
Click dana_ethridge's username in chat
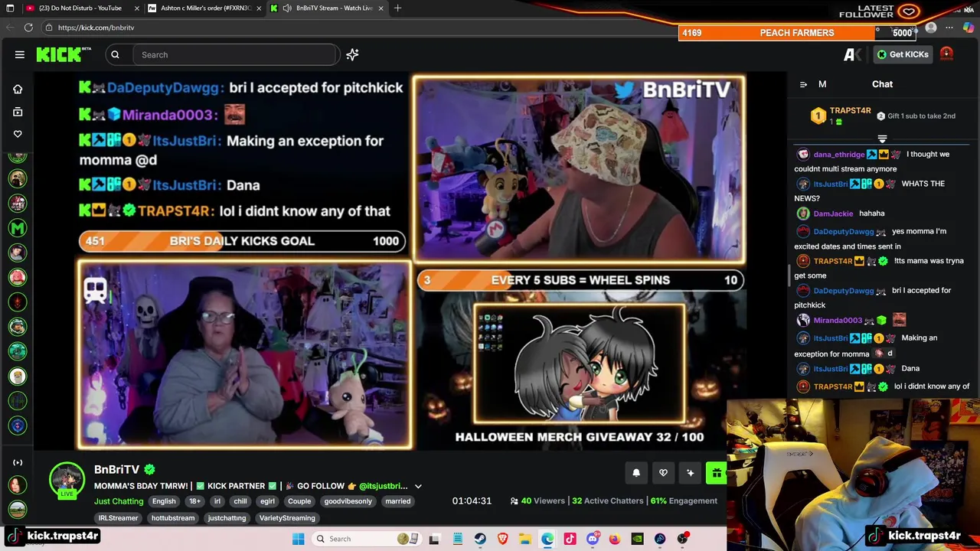(x=839, y=155)
